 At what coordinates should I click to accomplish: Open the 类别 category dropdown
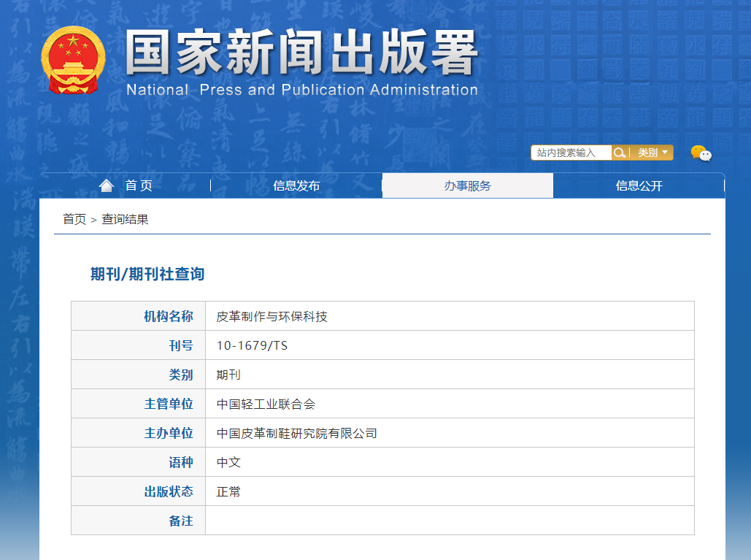[x=652, y=153]
